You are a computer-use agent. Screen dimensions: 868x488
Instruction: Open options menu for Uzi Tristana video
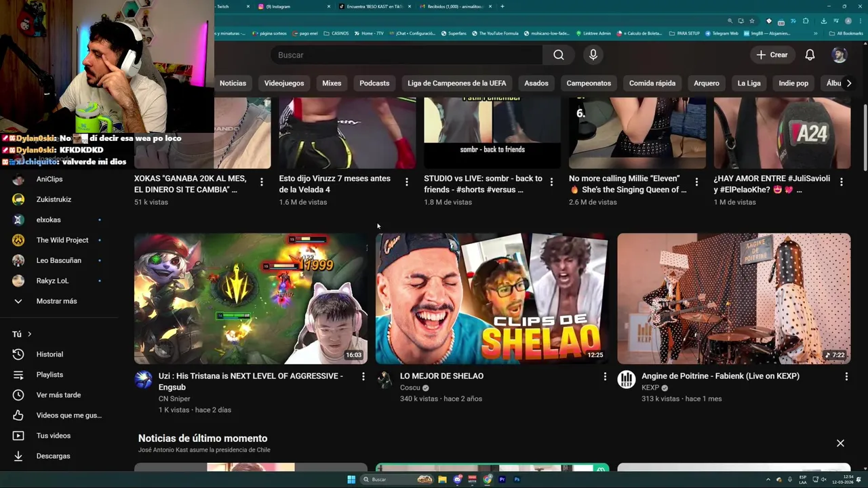[363, 376]
